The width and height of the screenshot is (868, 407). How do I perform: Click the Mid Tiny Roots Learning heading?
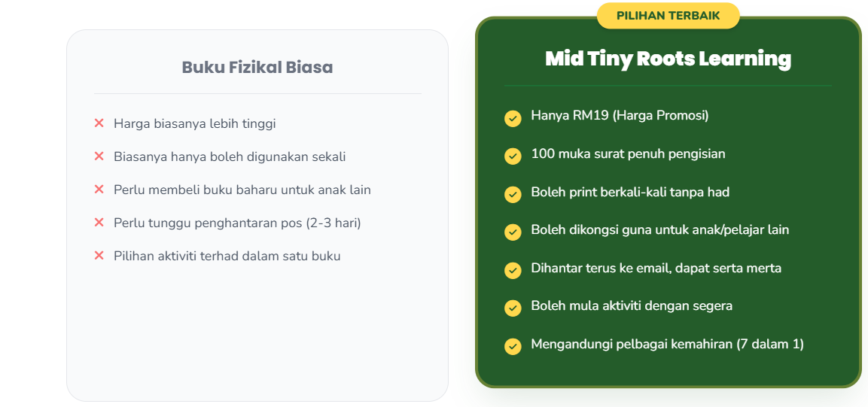(669, 59)
